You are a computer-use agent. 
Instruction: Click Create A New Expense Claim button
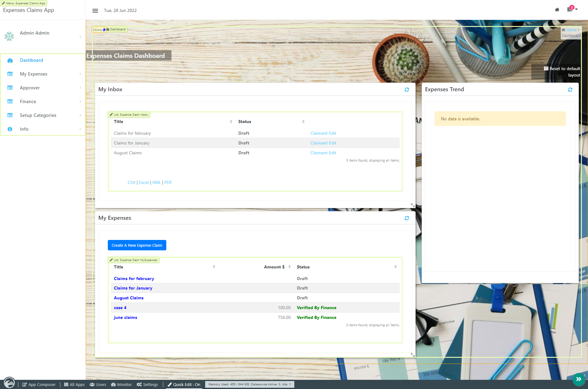[x=137, y=245]
